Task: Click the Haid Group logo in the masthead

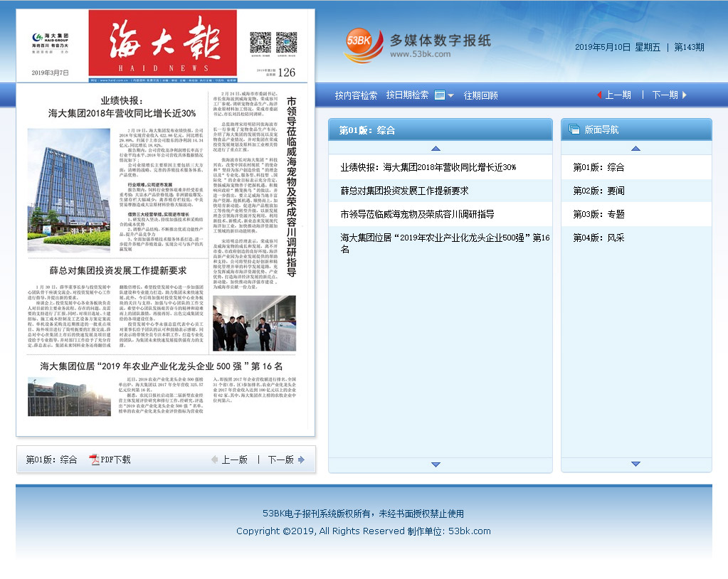Action: click(x=50, y=43)
